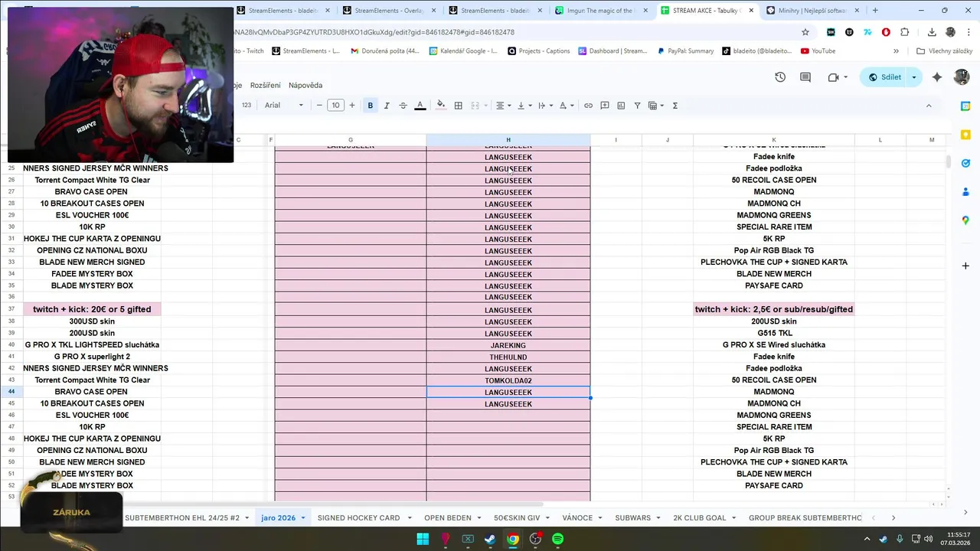Switch to the VÁNOCE sheet tab
Screen dimensions: 980x551
click(577, 518)
